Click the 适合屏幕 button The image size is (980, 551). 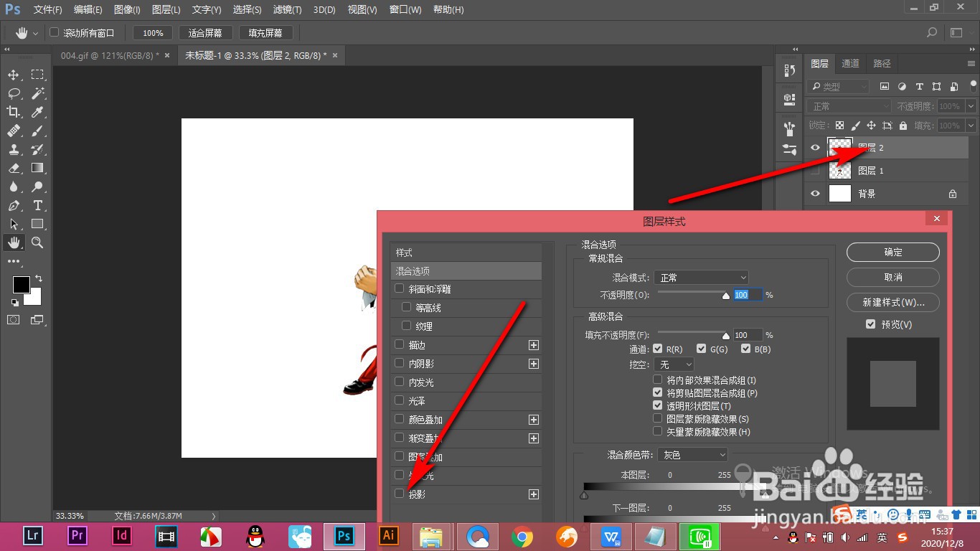[x=205, y=33]
